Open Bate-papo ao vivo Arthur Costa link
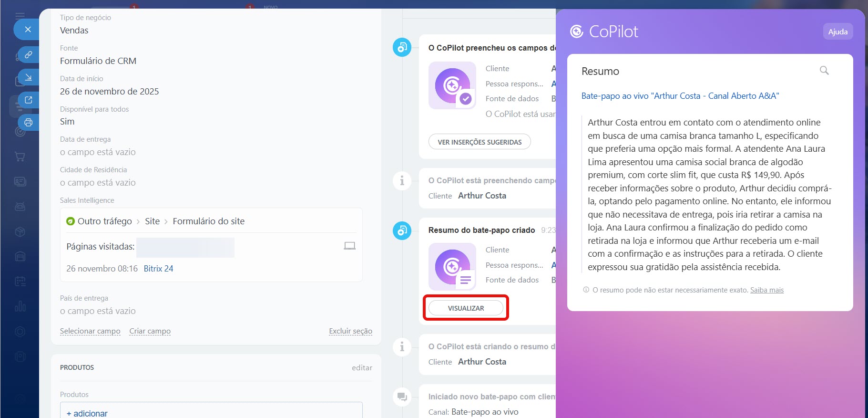This screenshot has width=868, height=418. click(680, 96)
